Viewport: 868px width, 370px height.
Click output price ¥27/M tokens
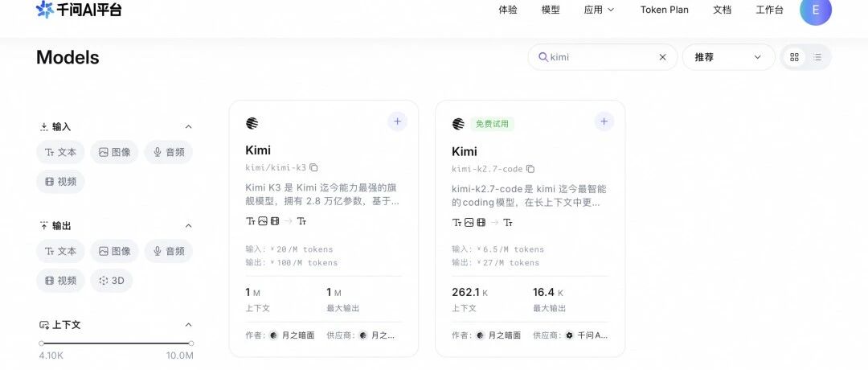click(x=495, y=262)
